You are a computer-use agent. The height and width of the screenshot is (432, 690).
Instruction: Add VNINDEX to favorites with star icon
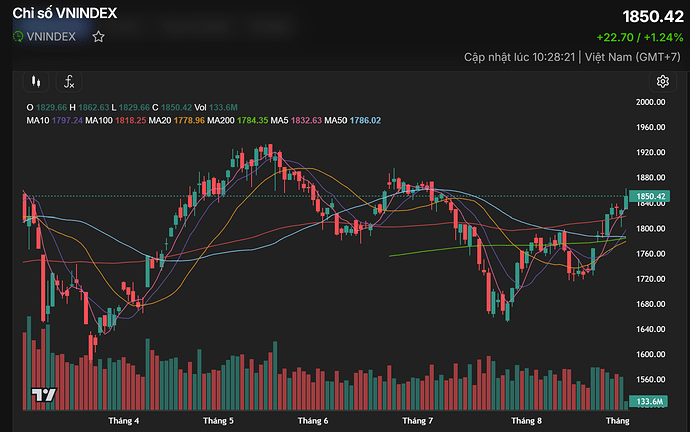pos(98,37)
